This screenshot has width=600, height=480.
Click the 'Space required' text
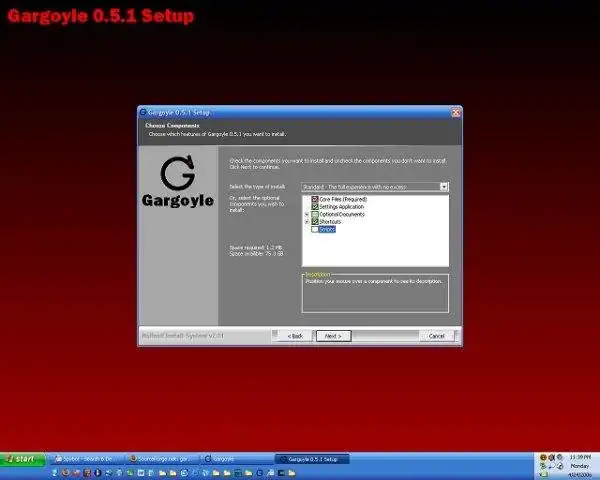[x=256, y=248]
